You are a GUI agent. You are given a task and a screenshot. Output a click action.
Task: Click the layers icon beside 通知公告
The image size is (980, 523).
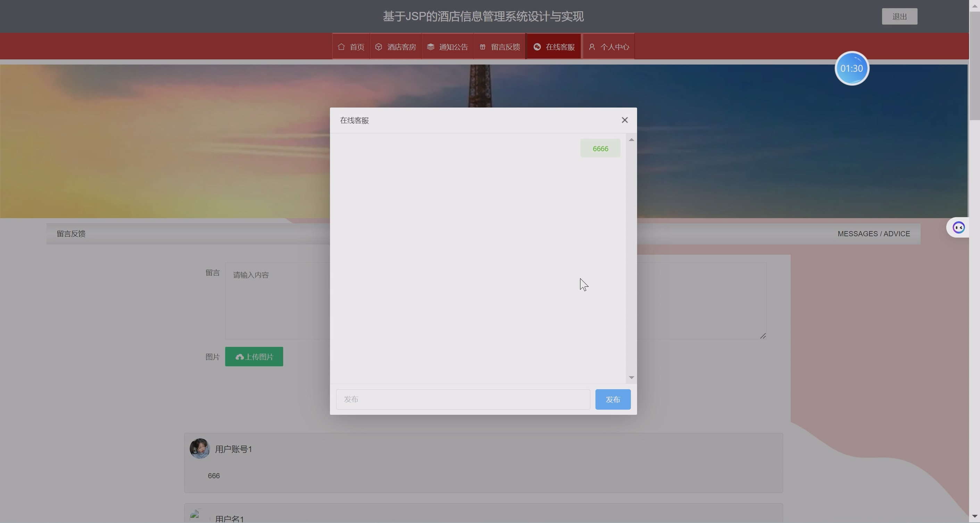431,47
